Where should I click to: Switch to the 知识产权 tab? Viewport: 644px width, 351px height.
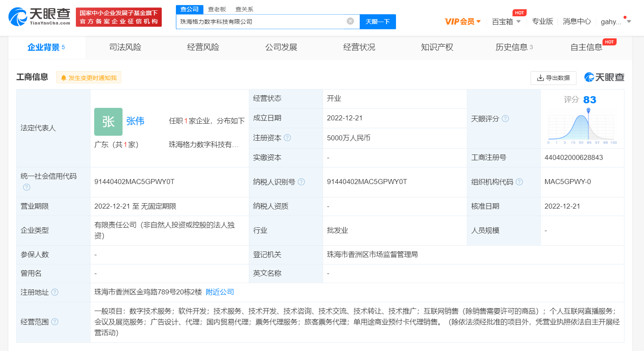tap(437, 47)
